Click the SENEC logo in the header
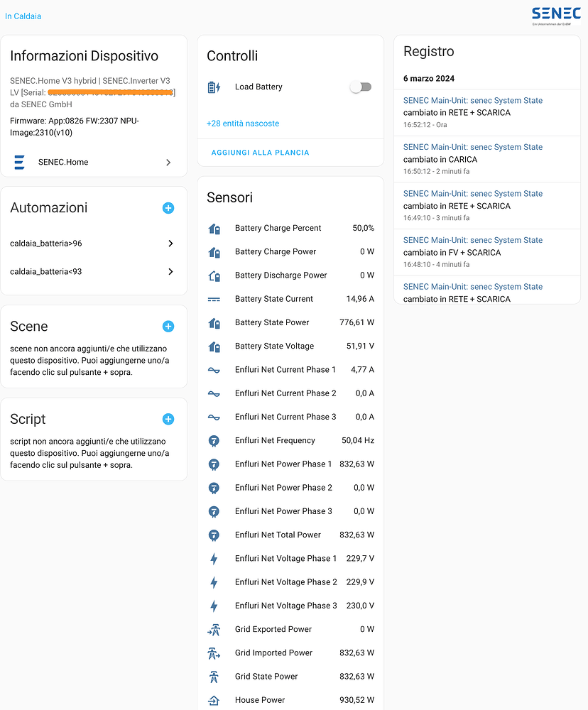The image size is (588, 710). pos(556,14)
